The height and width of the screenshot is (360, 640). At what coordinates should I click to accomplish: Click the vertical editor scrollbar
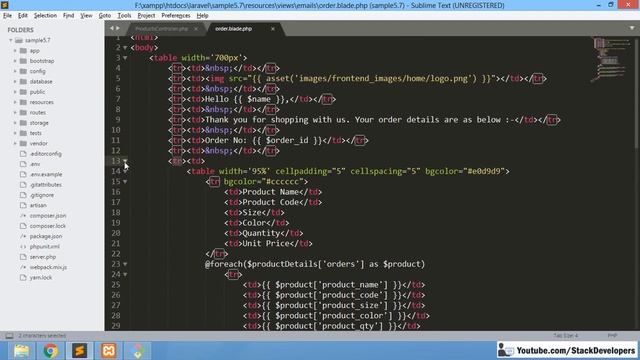point(637,93)
